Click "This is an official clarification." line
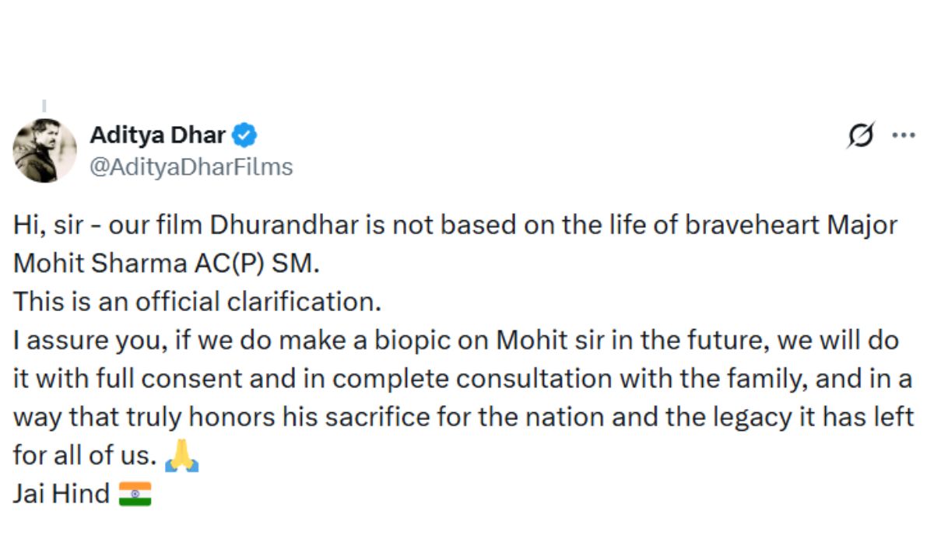The image size is (934, 560). pyautogui.click(x=197, y=302)
